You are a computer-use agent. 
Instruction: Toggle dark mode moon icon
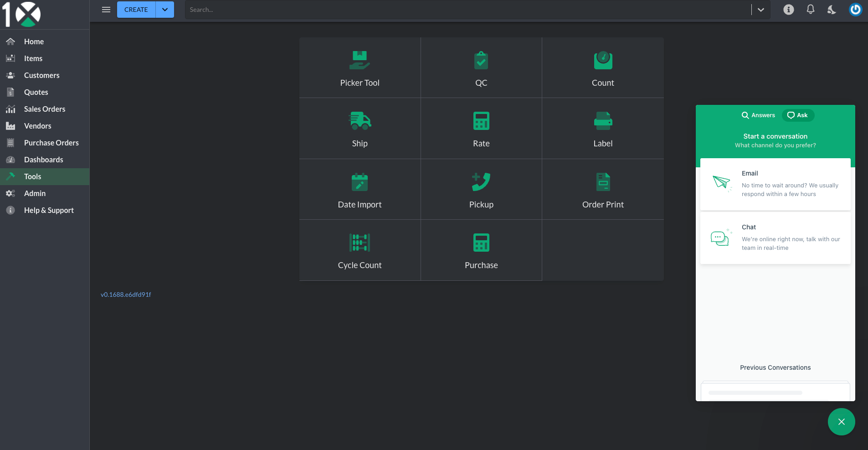tap(832, 10)
